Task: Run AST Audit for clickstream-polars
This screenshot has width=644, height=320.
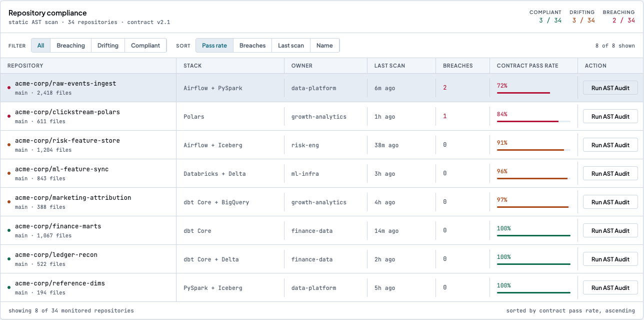Action: pos(610,116)
